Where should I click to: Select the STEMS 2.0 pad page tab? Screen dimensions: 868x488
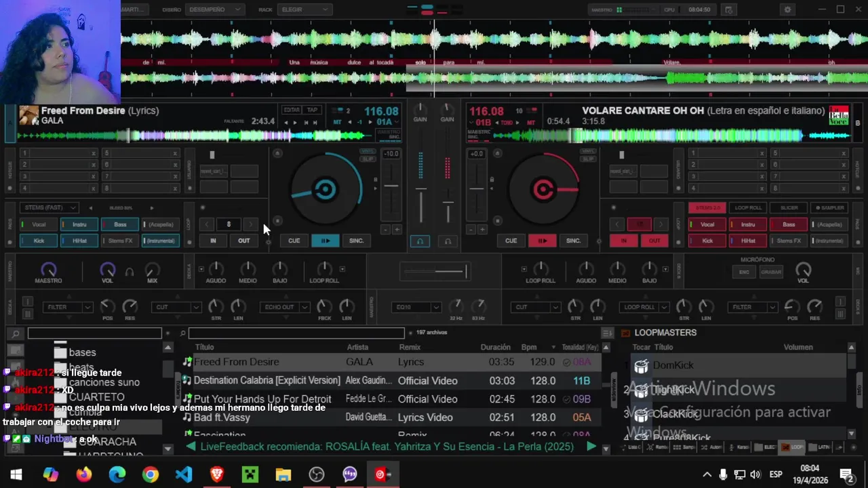pyautogui.click(x=708, y=207)
